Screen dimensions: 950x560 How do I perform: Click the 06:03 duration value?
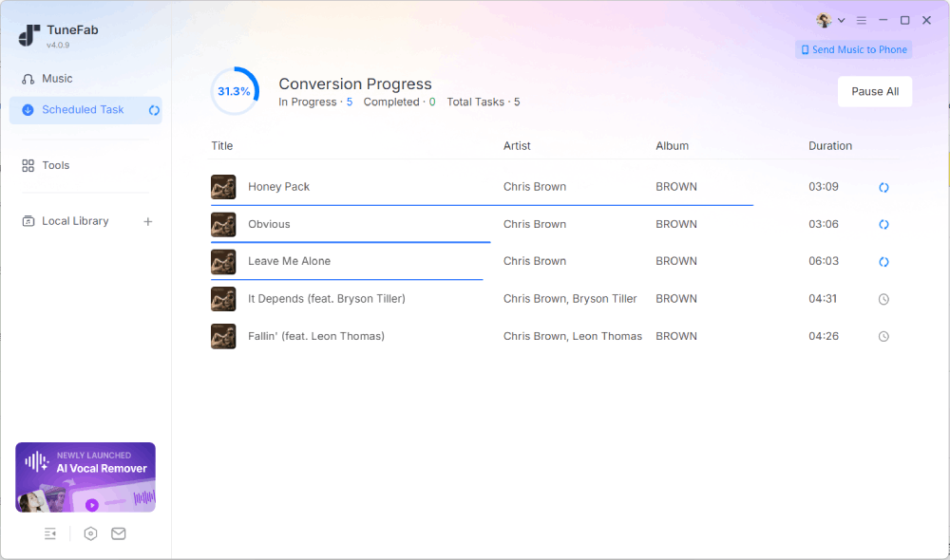click(824, 261)
